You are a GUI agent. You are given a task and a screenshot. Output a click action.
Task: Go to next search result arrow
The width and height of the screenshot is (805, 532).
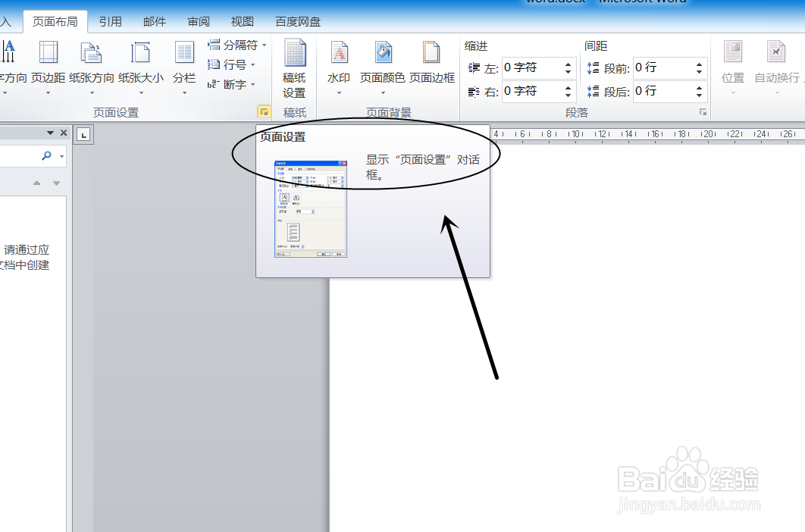point(57,183)
